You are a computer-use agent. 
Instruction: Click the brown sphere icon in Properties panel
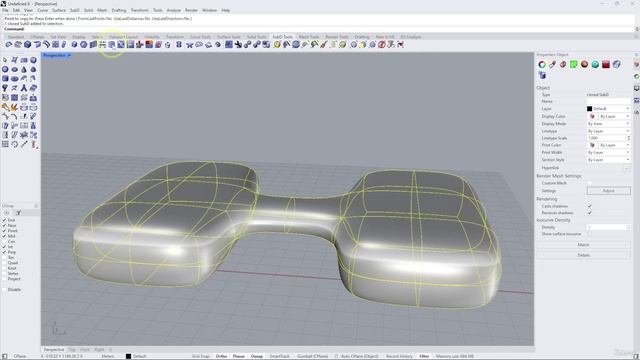coord(584,64)
